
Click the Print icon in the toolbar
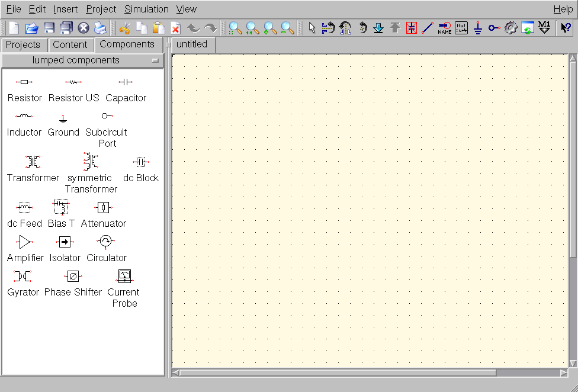(x=100, y=28)
